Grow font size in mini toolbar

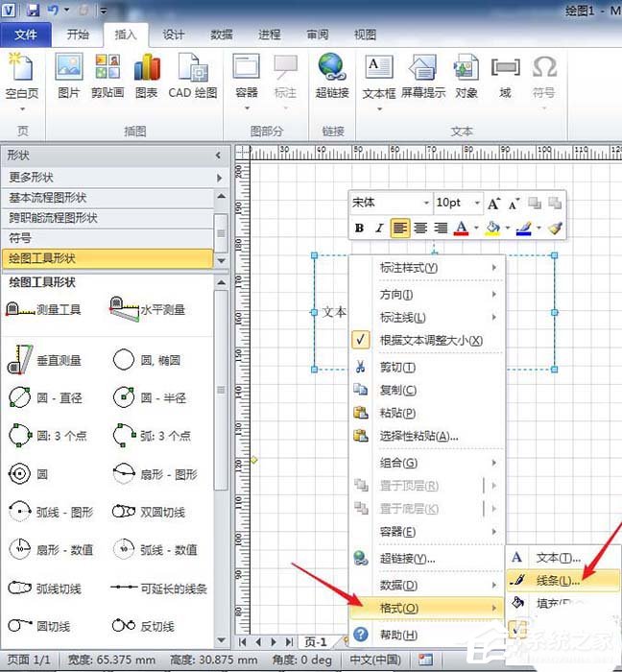click(x=493, y=204)
